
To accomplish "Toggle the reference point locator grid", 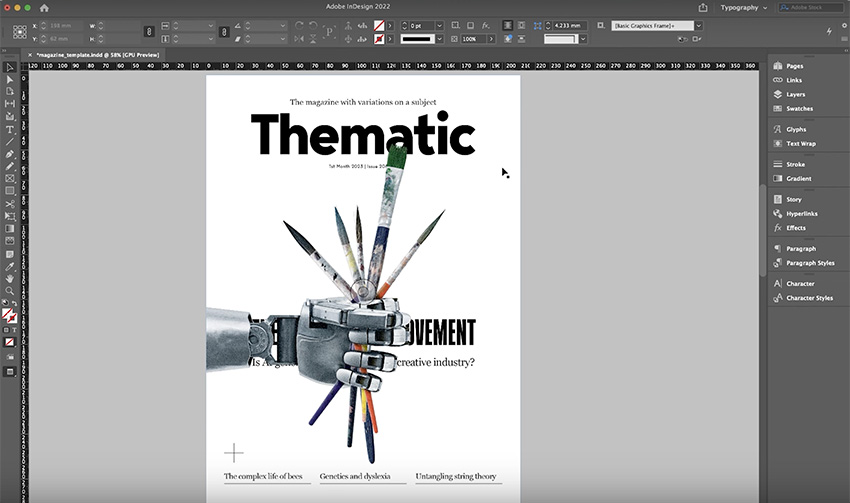I will 20,32.
